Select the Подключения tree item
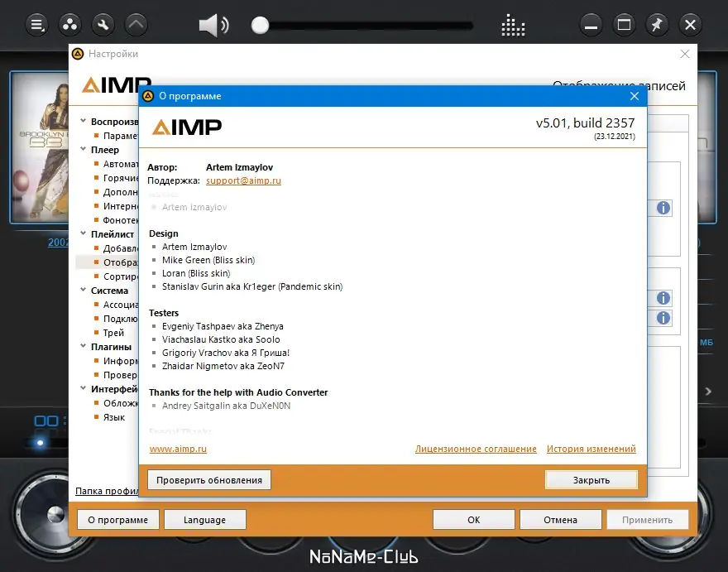Screen dimensions: 728x572 coord(120,319)
